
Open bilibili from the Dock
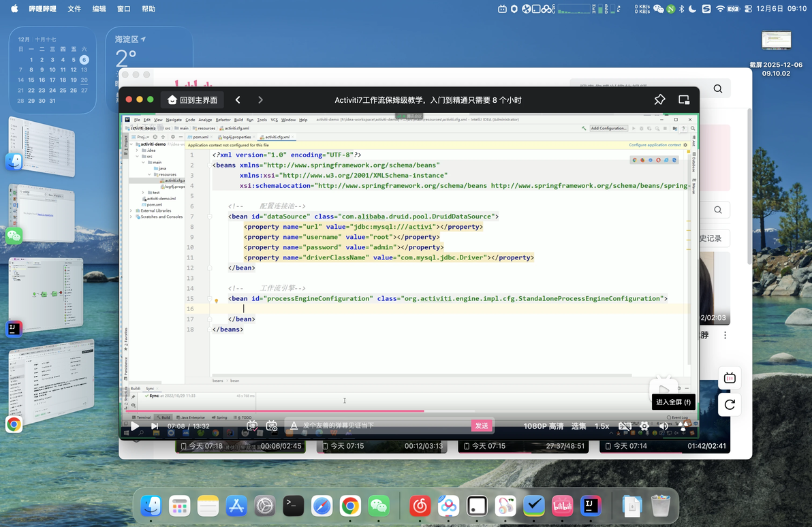562,506
